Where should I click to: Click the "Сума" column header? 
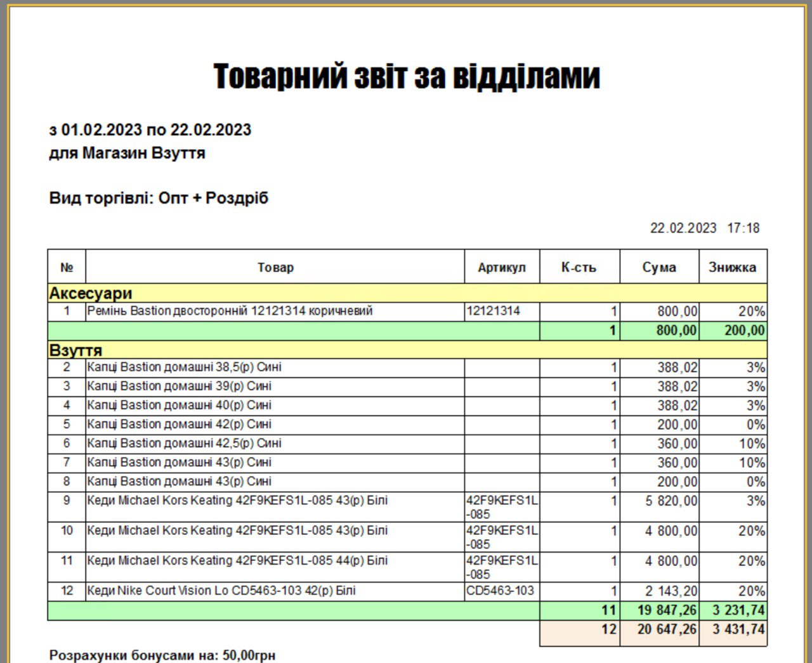pyautogui.click(x=658, y=267)
